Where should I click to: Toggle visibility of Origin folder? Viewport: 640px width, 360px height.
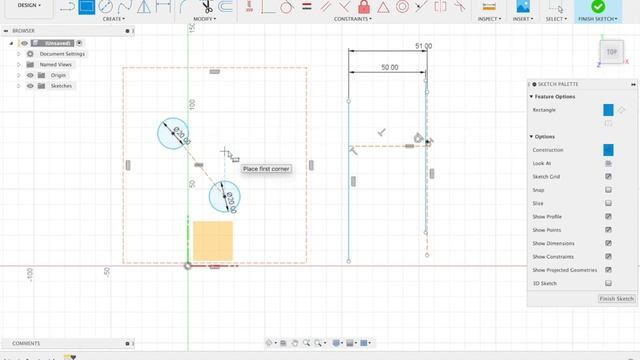coord(30,75)
